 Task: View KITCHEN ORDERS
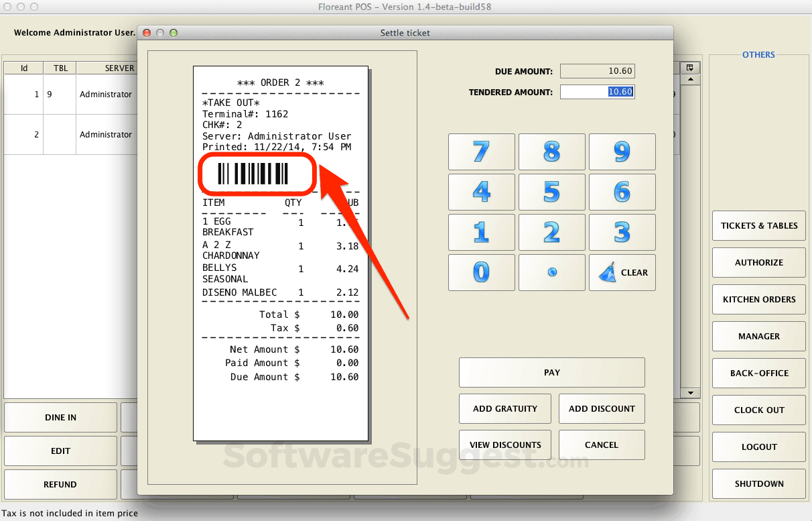coord(758,299)
